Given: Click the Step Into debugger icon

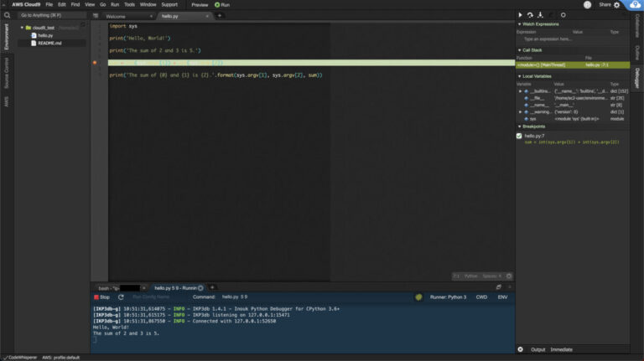Looking at the screenshot, I should (x=539, y=14).
